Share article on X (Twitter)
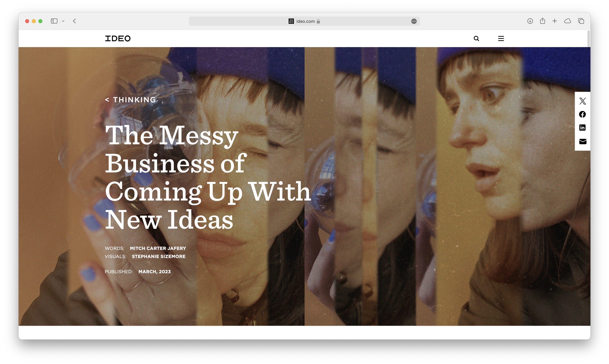The height and width of the screenshot is (364, 609). click(x=583, y=101)
